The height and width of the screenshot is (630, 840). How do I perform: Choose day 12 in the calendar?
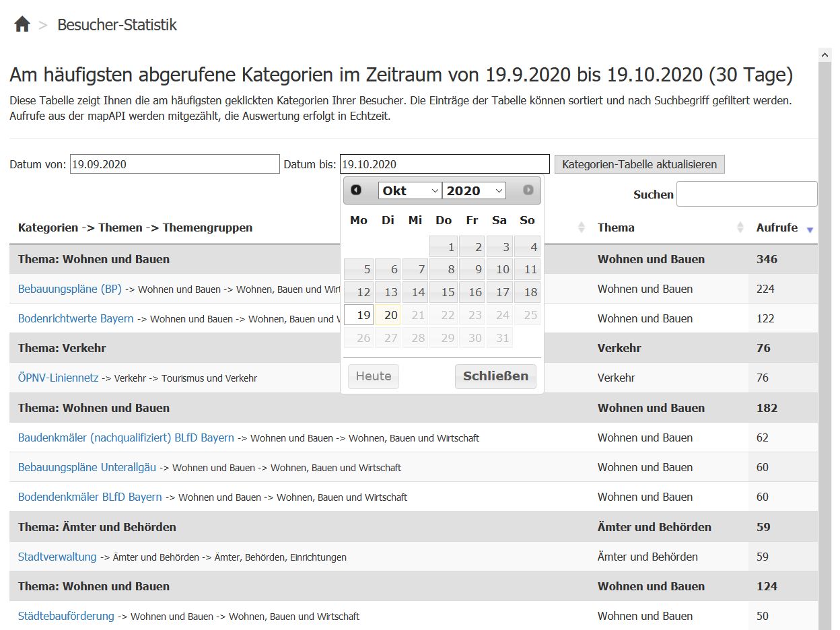359,293
